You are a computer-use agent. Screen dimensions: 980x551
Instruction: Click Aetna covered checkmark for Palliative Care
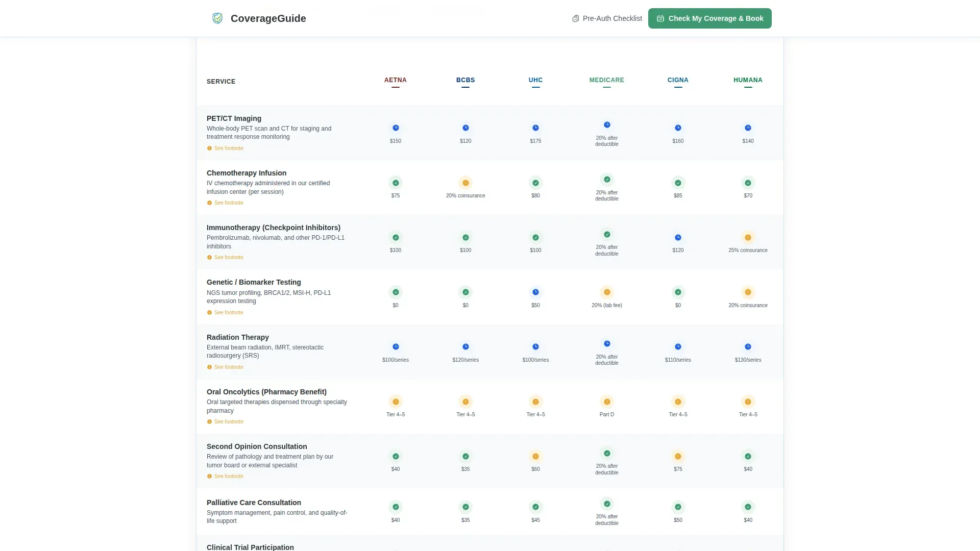395,507
